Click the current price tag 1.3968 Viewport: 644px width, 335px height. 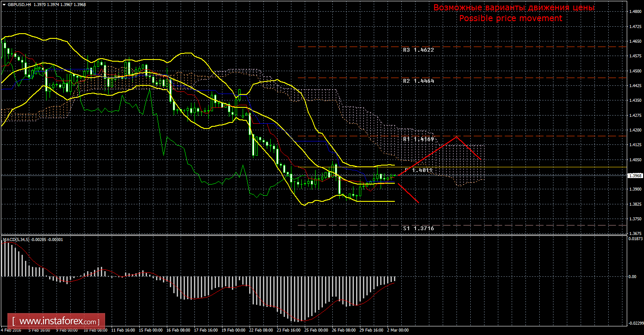(x=634, y=176)
